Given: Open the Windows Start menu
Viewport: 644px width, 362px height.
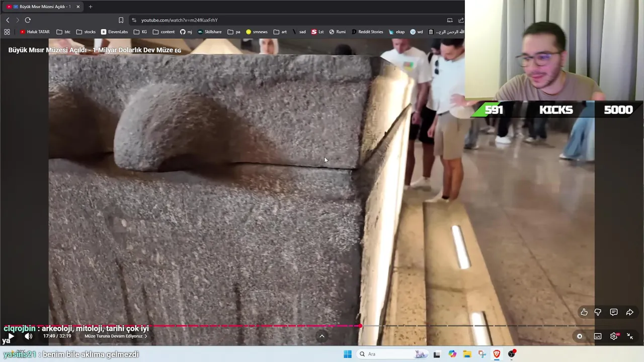Looking at the screenshot, I should (x=348, y=354).
